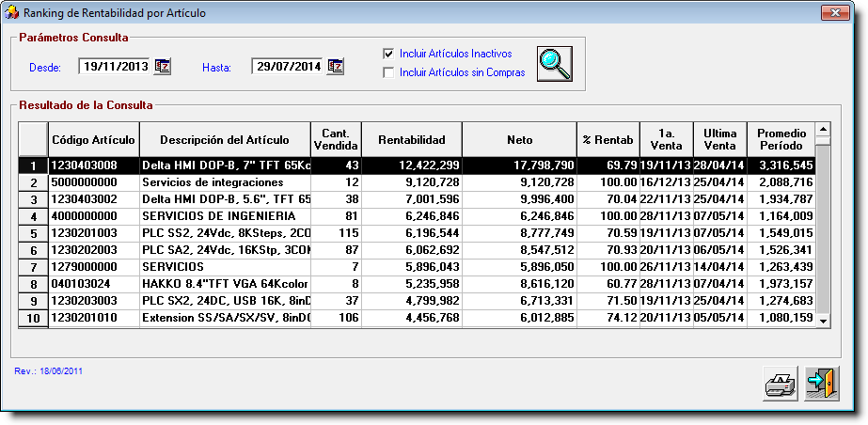Click % Rentab value 74.12
The image size is (868, 425).
click(x=608, y=318)
